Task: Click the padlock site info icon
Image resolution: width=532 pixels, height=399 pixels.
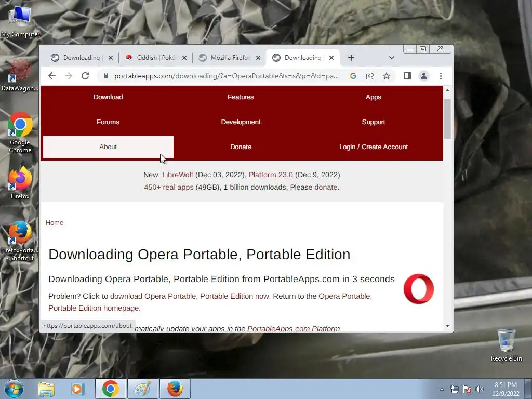Action: [x=106, y=76]
